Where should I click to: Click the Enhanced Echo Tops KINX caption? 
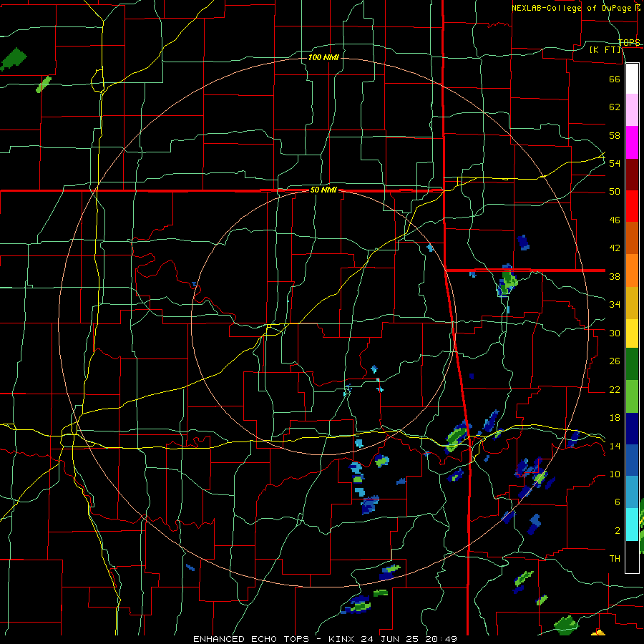(325, 639)
